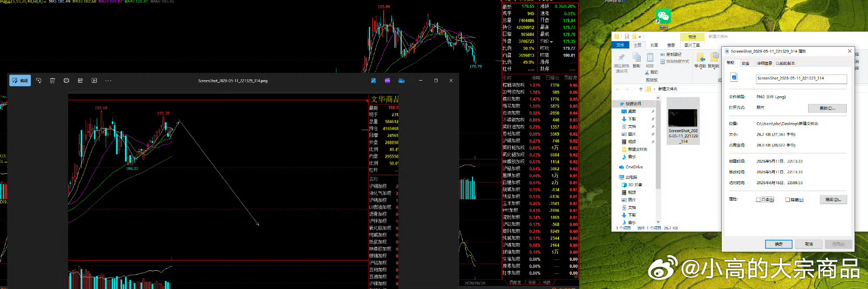Click the 取消 button in properties dialog

tap(809, 244)
